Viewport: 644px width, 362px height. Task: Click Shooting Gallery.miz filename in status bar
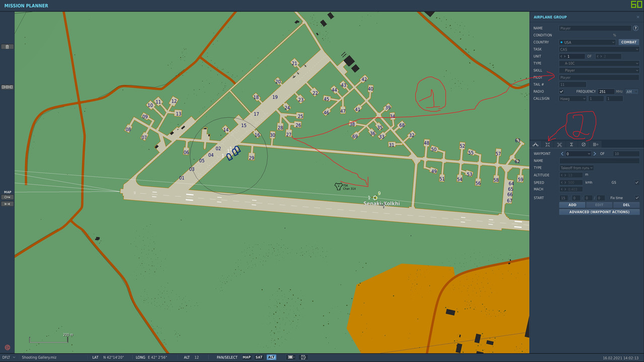(38, 357)
